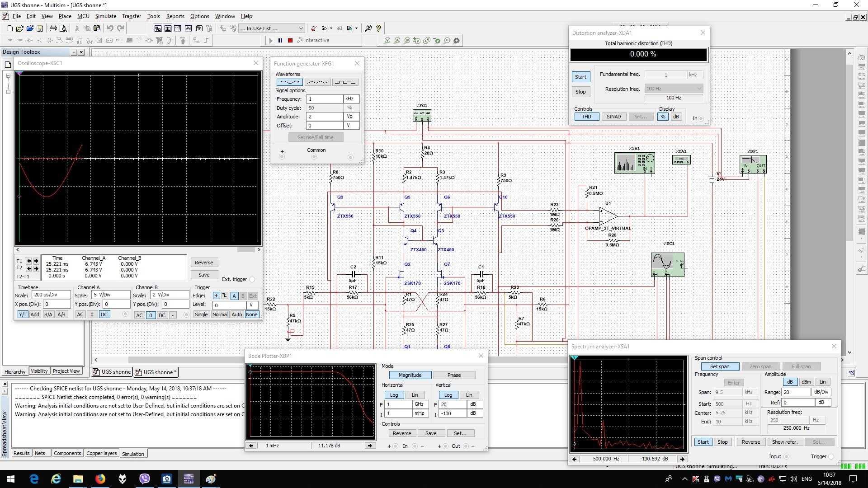
Task: Change the Bode horizontal F unit GHz
Action: tap(420, 404)
